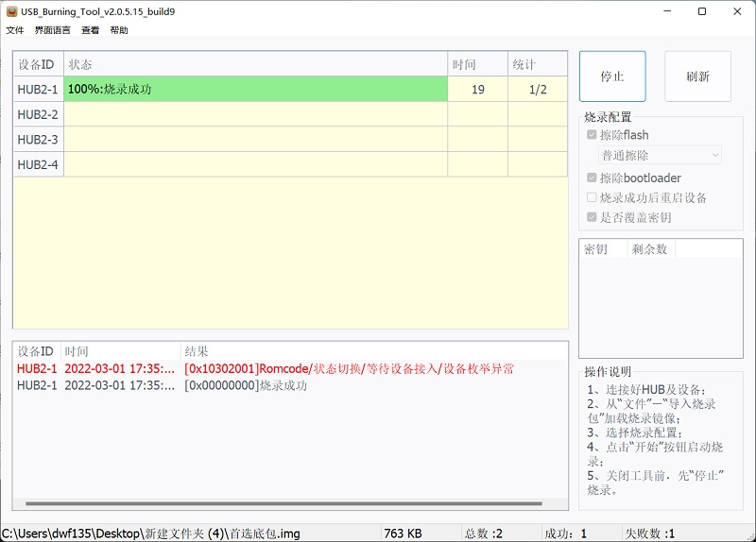Select the HUB2-3 device row
756x542 pixels.
point(290,139)
